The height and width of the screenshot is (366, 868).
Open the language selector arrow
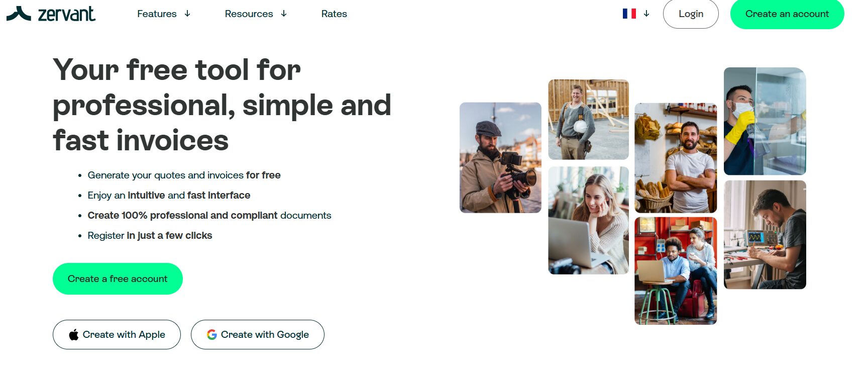(646, 14)
